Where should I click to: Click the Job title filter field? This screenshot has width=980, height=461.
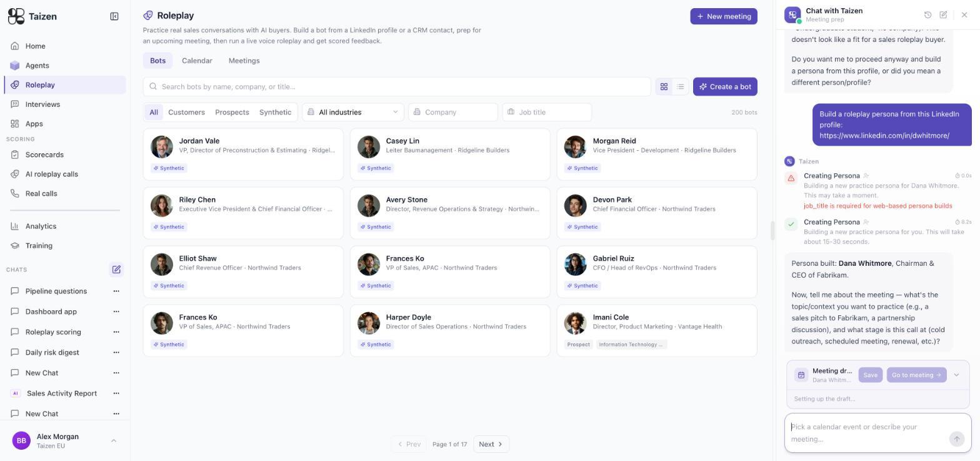[x=547, y=112]
